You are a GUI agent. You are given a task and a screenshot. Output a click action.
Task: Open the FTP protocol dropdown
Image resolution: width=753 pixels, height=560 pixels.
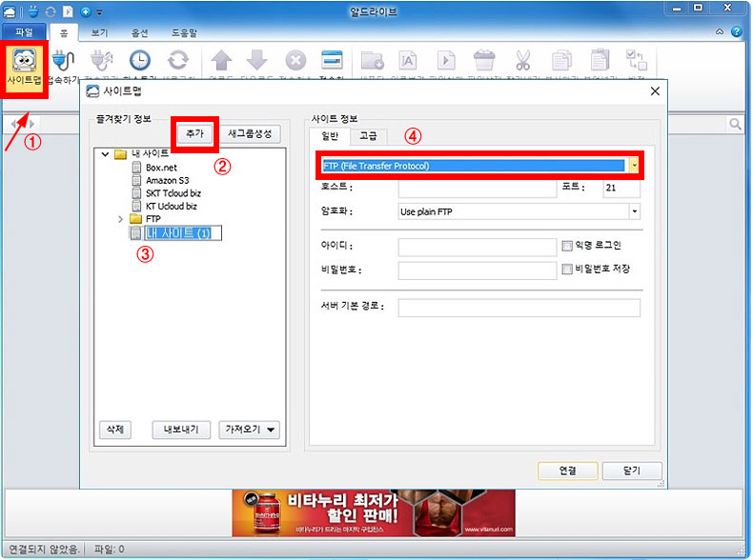[634, 166]
